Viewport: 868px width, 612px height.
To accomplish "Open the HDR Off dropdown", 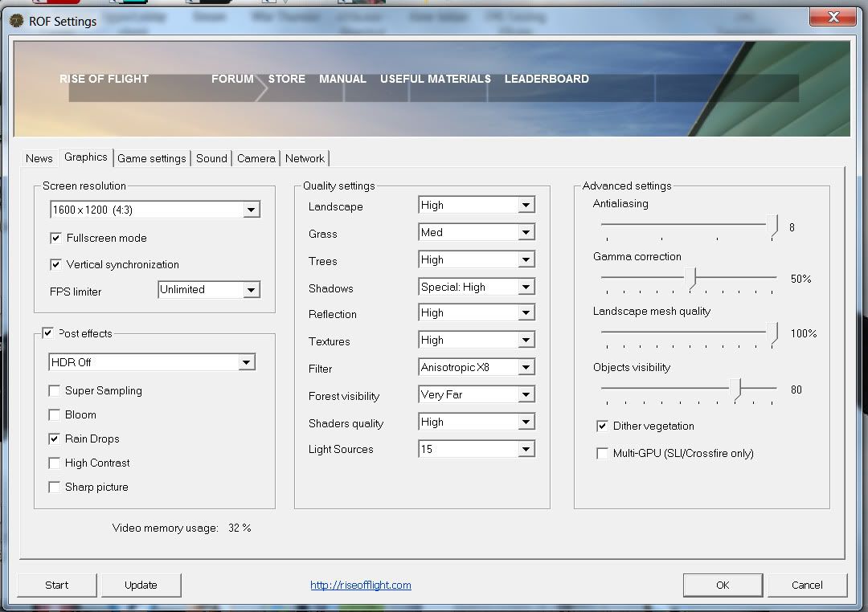I will (x=152, y=362).
